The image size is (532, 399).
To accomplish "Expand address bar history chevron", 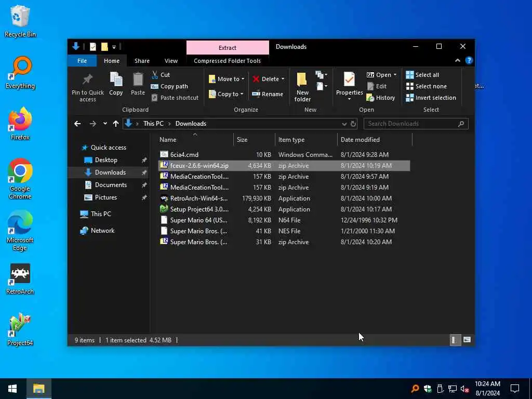I will [x=344, y=124].
